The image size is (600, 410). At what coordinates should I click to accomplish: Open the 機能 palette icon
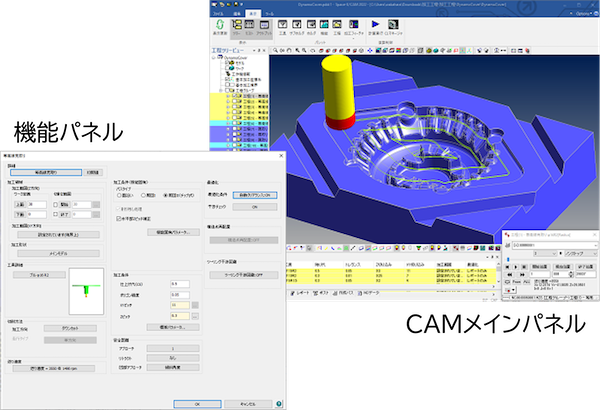(324, 24)
